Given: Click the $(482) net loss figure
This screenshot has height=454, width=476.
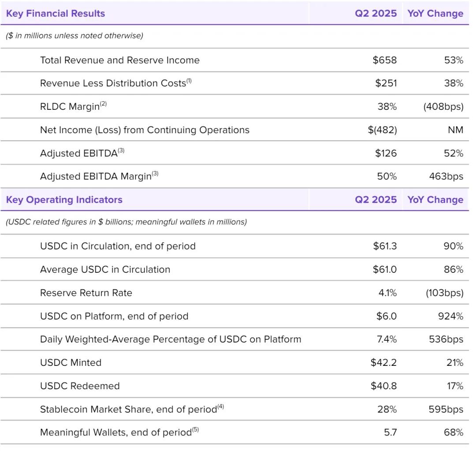Looking at the screenshot, I should tap(382, 130).
